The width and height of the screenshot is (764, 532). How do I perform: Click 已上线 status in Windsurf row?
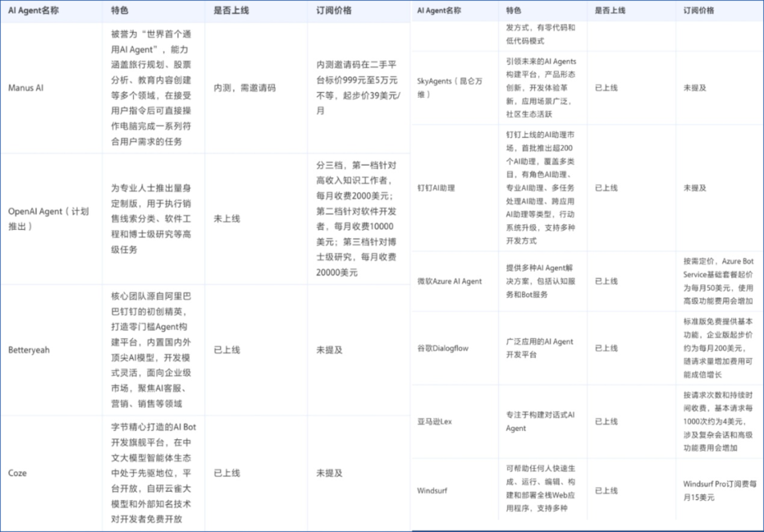click(606, 491)
